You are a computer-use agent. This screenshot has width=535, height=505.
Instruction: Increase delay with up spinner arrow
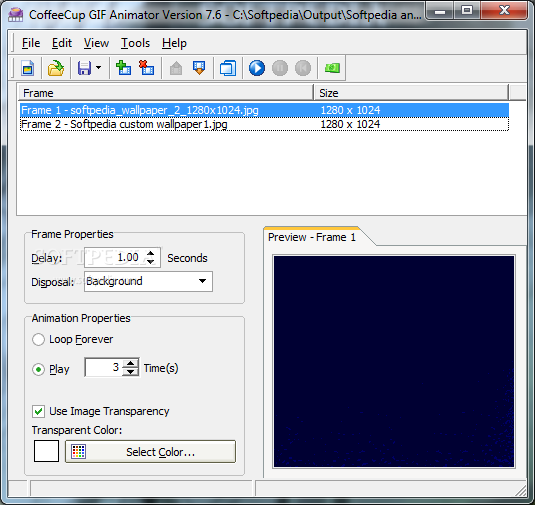pos(151,253)
